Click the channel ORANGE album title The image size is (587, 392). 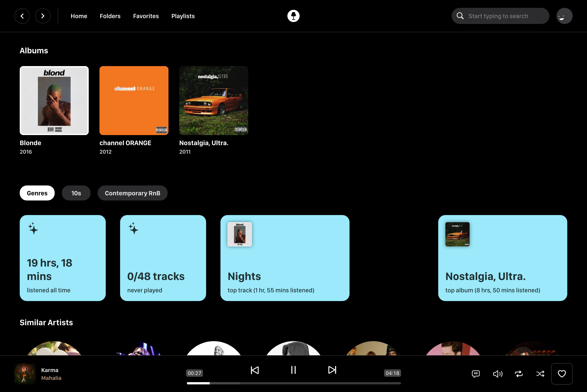click(x=125, y=143)
